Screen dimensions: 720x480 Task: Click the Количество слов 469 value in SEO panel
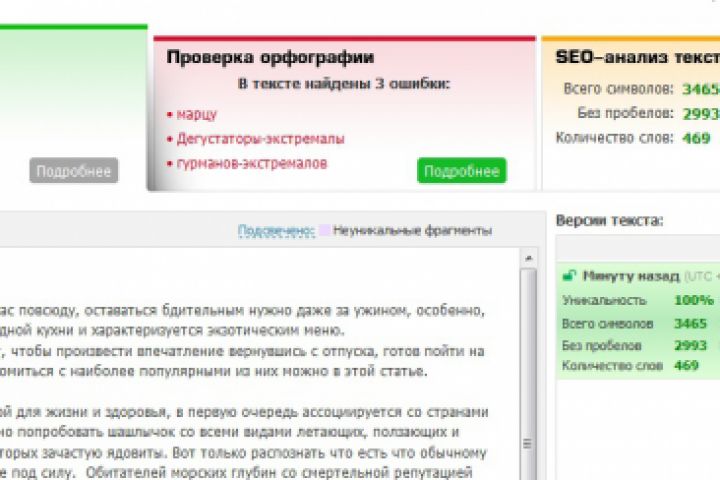[696, 138]
